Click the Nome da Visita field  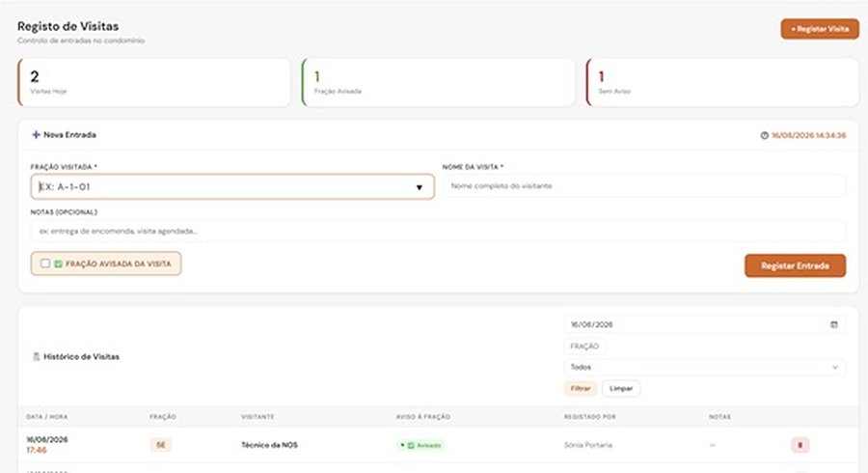(644, 186)
